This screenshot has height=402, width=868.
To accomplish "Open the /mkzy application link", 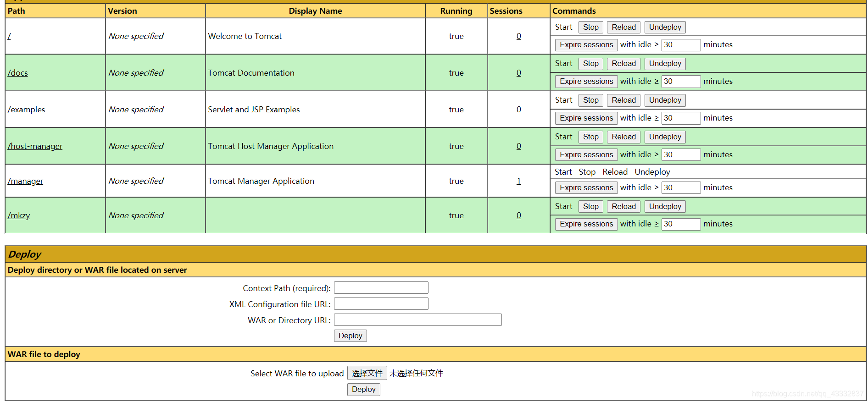I will click(19, 215).
